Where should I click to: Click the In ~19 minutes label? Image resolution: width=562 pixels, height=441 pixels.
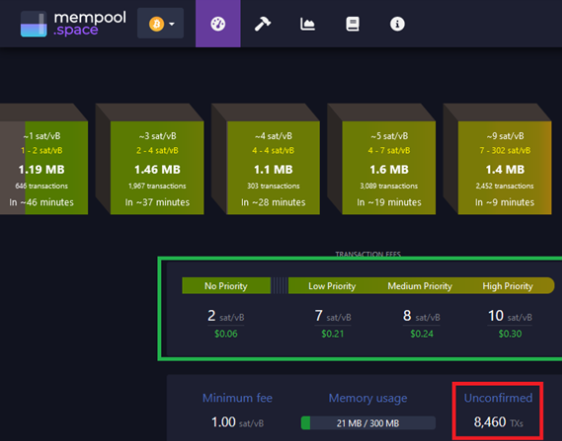coord(389,202)
